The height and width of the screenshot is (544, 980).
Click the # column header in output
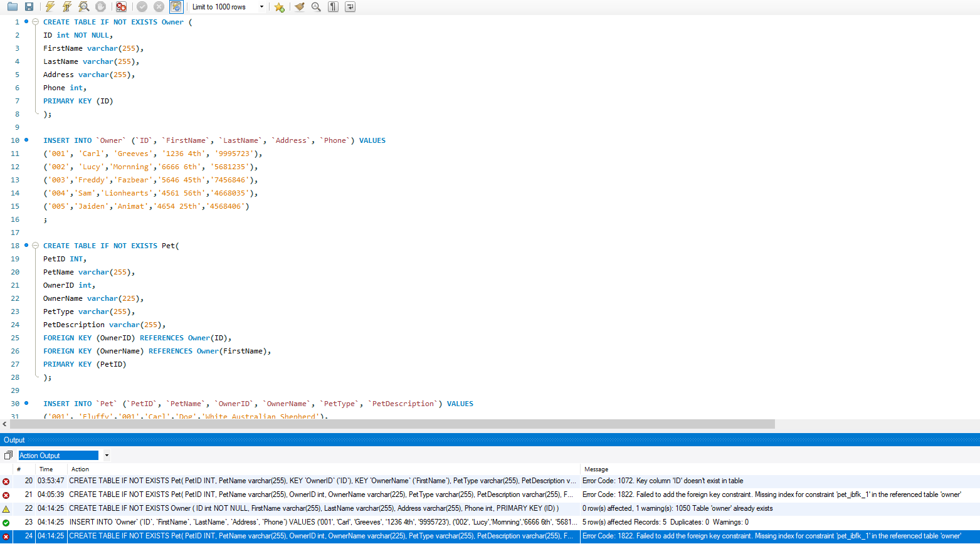click(19, 469)
